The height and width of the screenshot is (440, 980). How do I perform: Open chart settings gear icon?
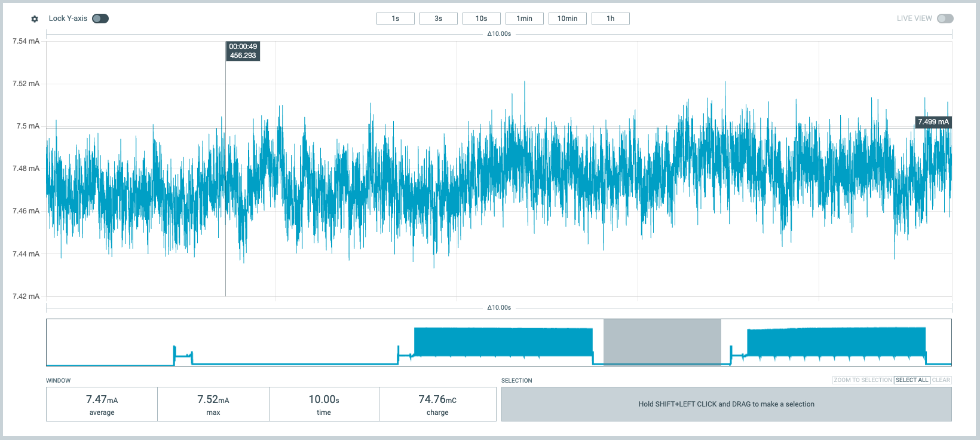[35, 19]
